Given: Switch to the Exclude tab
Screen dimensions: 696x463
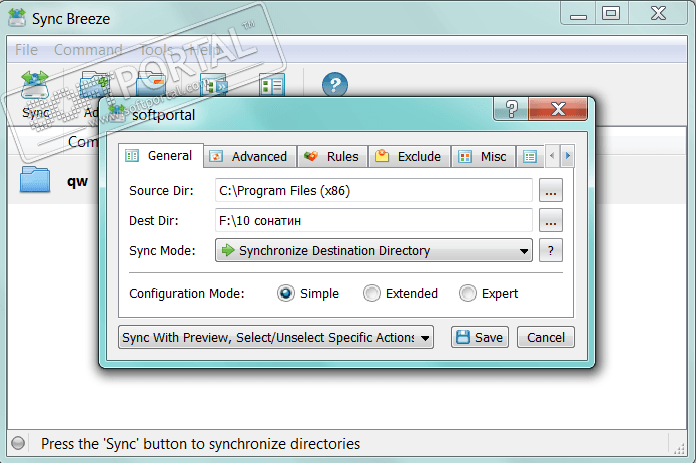Looking at the screenshot, I should point(409,156).
